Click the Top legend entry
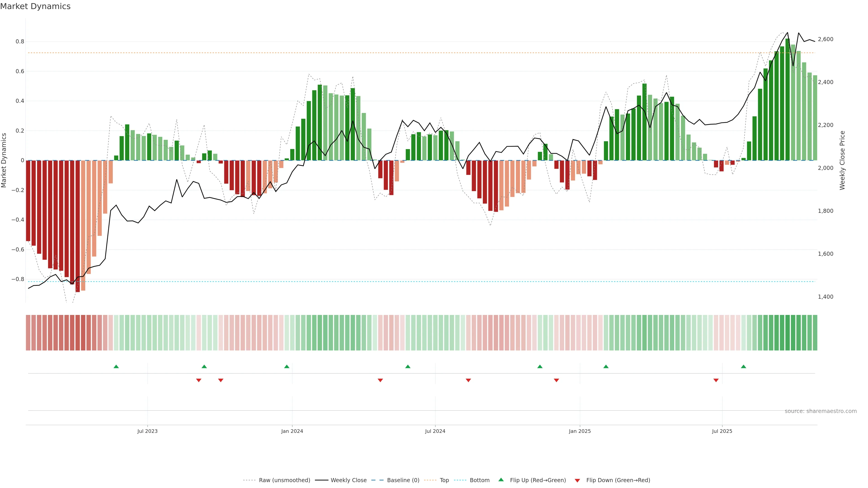 pyautogui.click(x=444, y=480)
